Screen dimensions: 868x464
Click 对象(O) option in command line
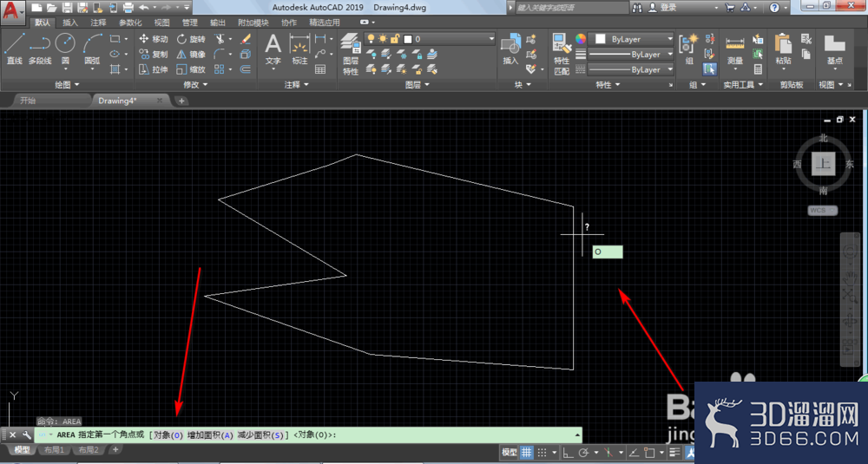(168, 435)
